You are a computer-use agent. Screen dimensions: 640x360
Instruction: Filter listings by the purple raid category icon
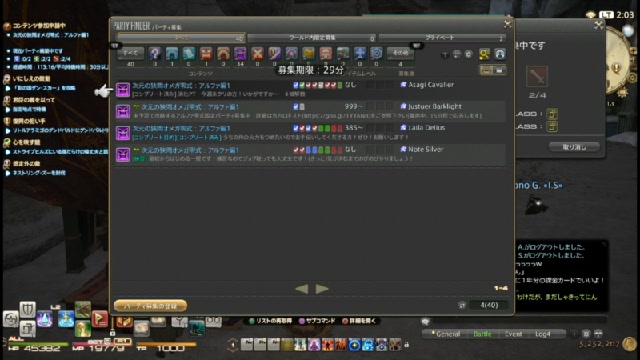(240, 53)
